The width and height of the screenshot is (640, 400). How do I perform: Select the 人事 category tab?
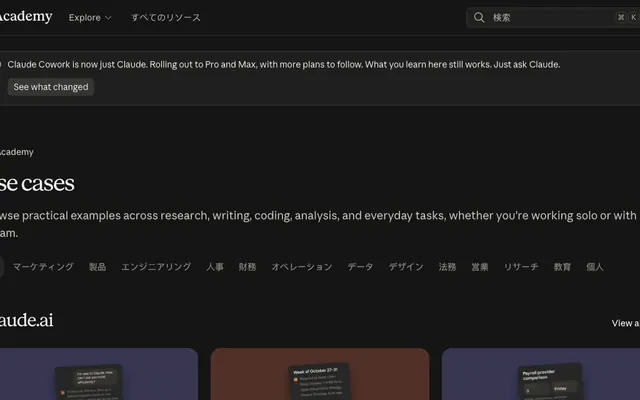215,267
